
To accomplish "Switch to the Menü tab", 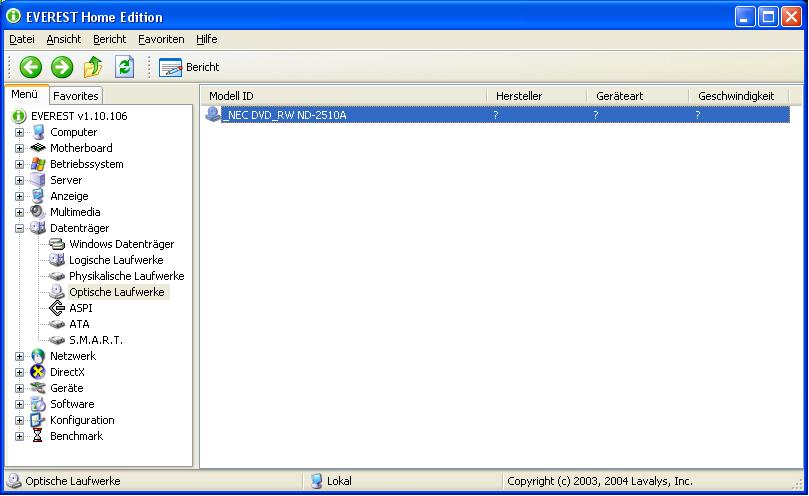I will (x=25, y=94).
